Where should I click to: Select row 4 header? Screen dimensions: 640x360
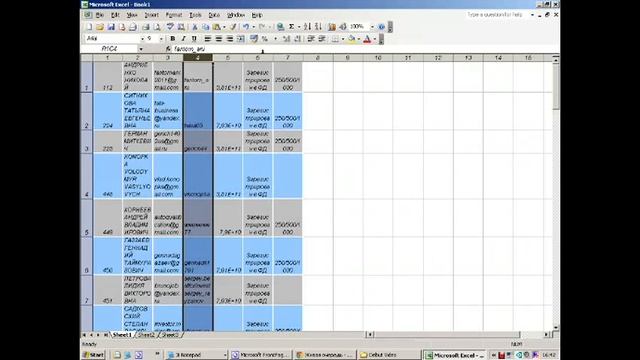tap(87, 176)
